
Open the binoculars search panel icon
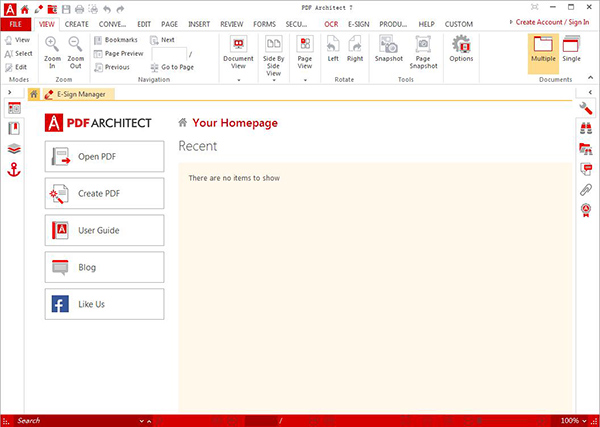[x=586, y=129]
